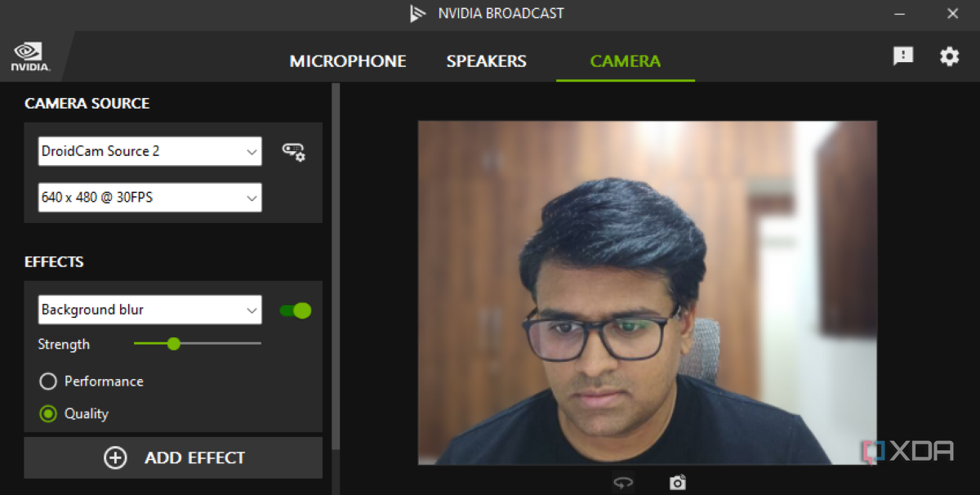Open the DroidCam Source 2 dropdown
Viewport: 980px width, 495px height.
click(150, 151)
